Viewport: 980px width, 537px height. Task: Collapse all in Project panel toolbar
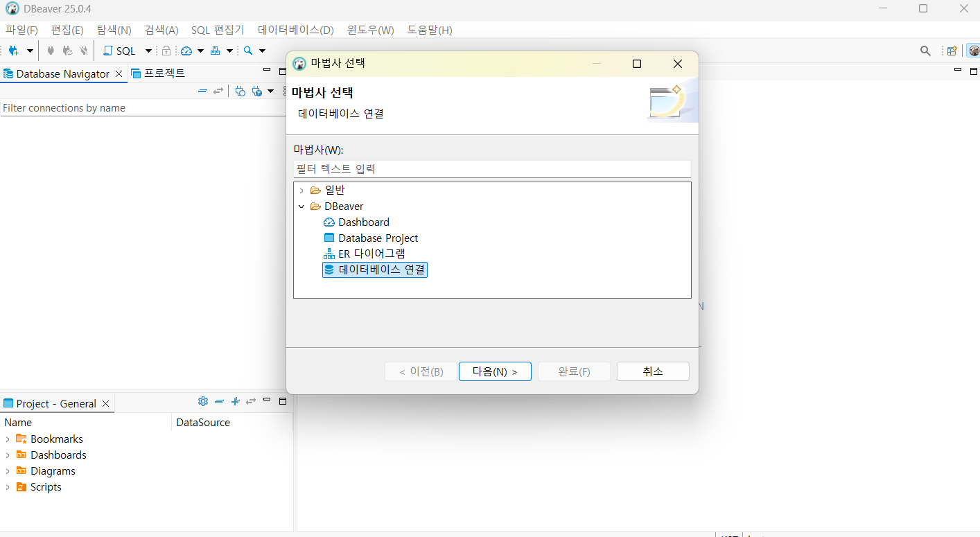coord(219,401)
